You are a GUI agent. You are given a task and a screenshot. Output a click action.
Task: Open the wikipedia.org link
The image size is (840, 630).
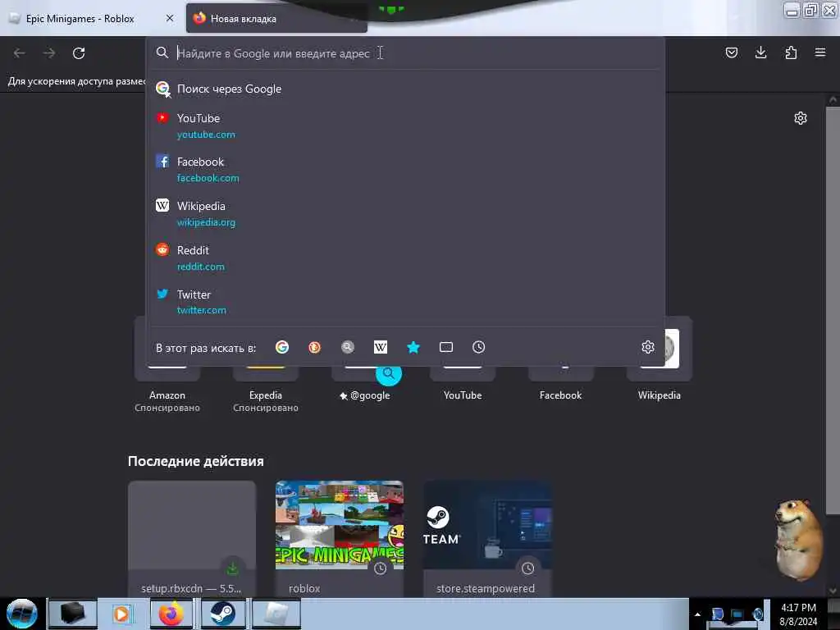[206, 222]
